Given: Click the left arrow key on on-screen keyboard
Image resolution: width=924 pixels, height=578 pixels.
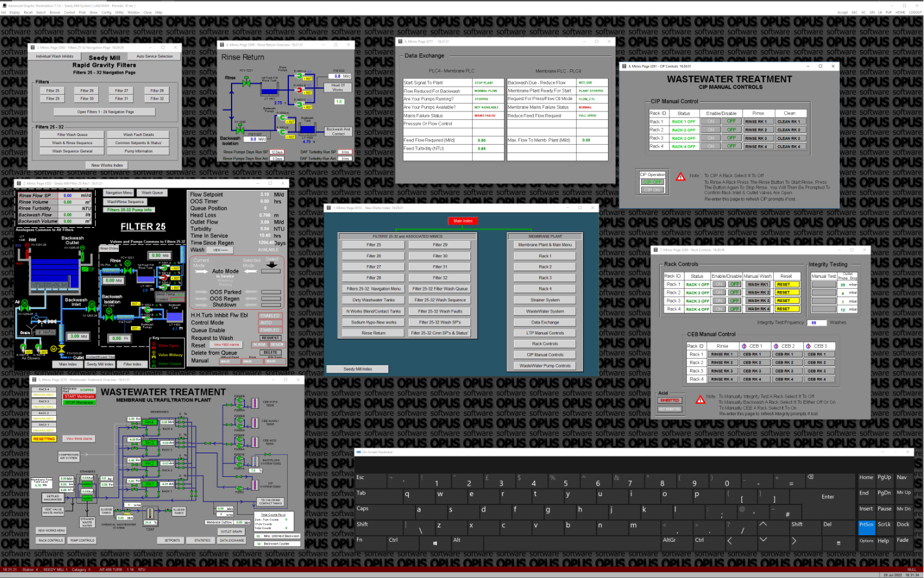Looking at the screenshot, I should pyautogui.click(x=742, y=543).
